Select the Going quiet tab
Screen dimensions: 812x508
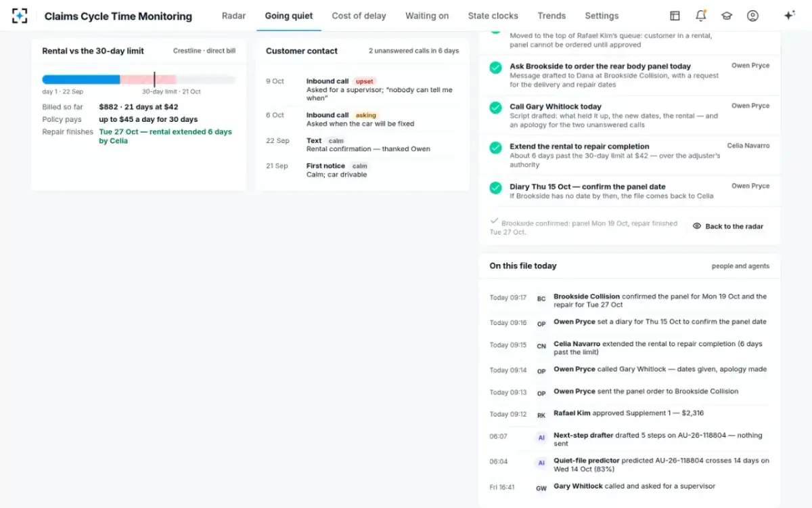click(289, 16)
